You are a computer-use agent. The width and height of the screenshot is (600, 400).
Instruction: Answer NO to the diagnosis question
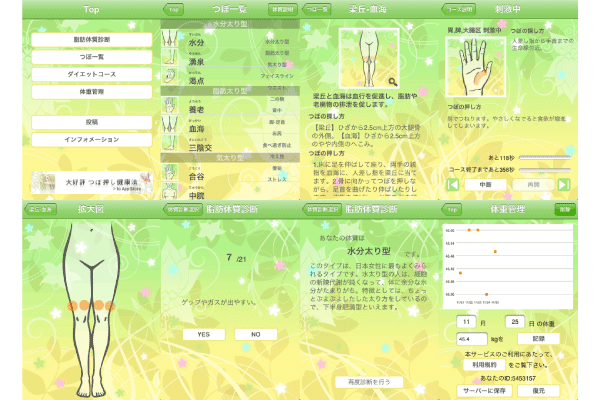256,334
